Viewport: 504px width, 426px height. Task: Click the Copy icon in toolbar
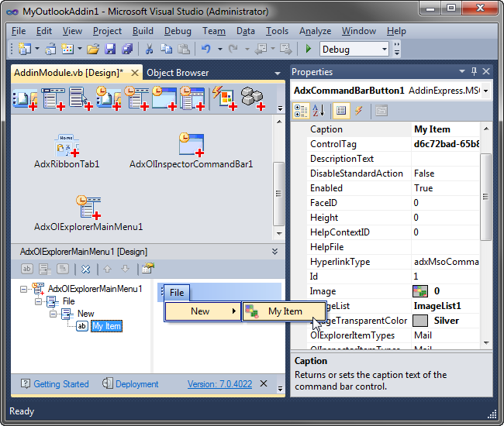(x=166, y=49)
